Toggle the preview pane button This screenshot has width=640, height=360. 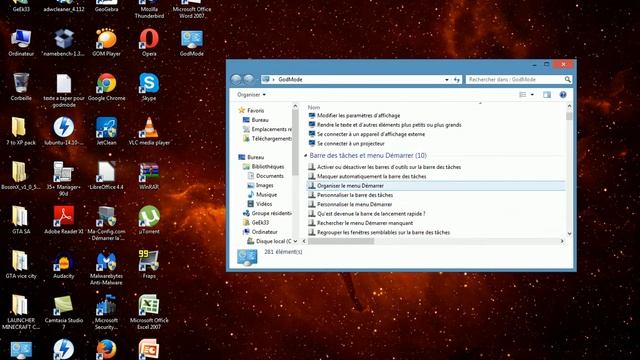click(547, 95)
